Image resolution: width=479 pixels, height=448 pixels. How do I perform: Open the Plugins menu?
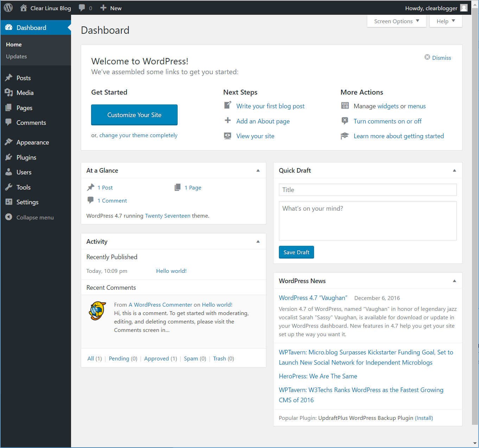click(x=26, y=157)
